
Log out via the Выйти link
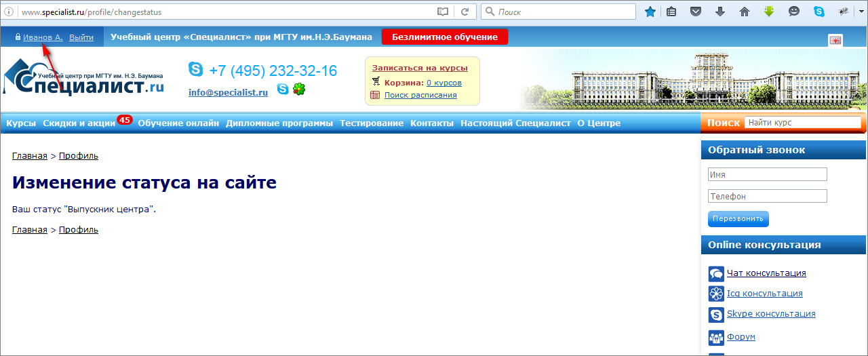tap(81, 37)
